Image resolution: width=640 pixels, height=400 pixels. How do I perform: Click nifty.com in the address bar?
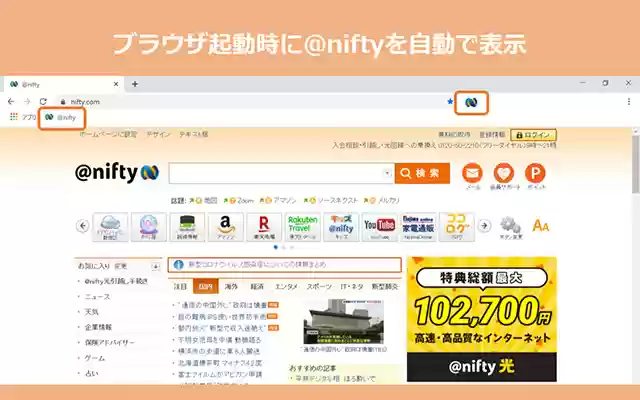pos(85,102)
